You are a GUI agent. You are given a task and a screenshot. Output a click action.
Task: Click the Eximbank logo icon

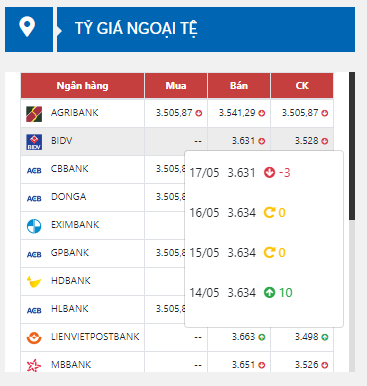pos(34,226)
